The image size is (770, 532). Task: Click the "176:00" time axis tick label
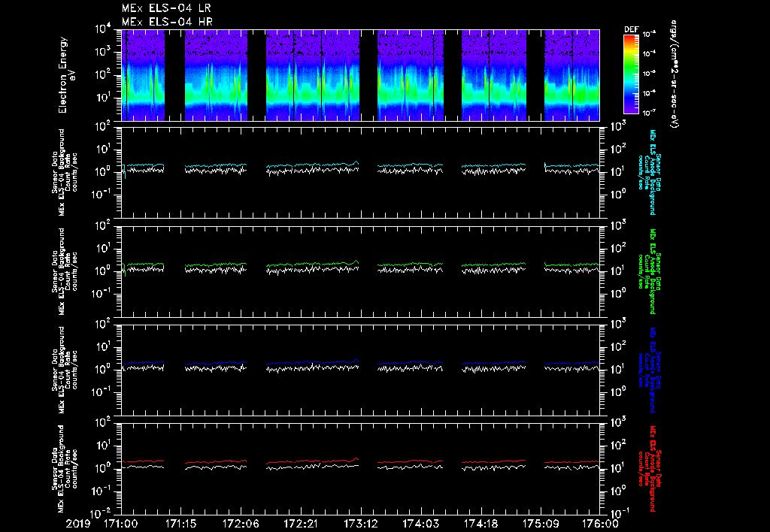(x=602, y=524)
